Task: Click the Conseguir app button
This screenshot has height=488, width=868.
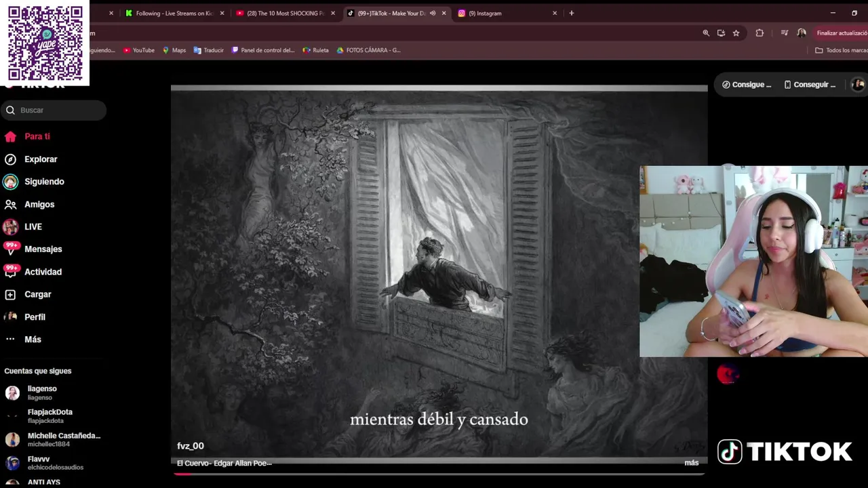Action: coord(810,85)
